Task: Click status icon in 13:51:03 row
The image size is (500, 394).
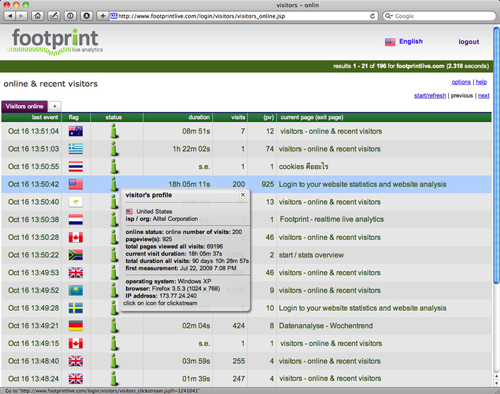Action: (x=114, y=149)
